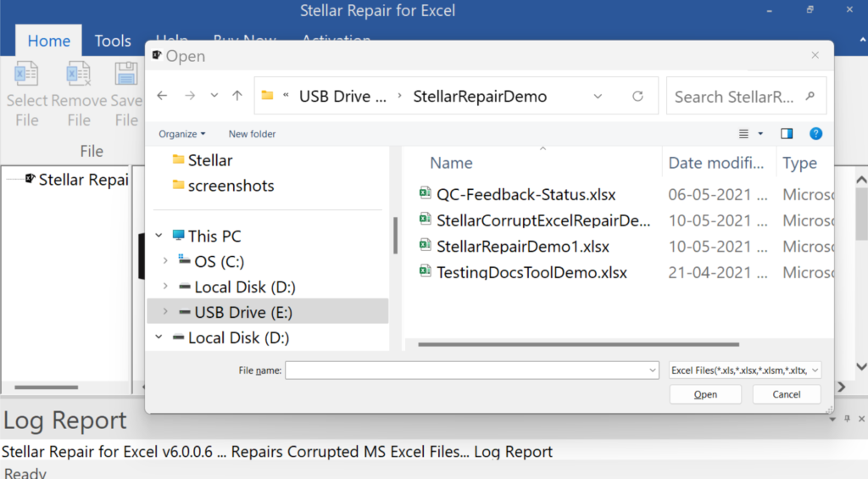Click the Save File ribbon icon

125,74
